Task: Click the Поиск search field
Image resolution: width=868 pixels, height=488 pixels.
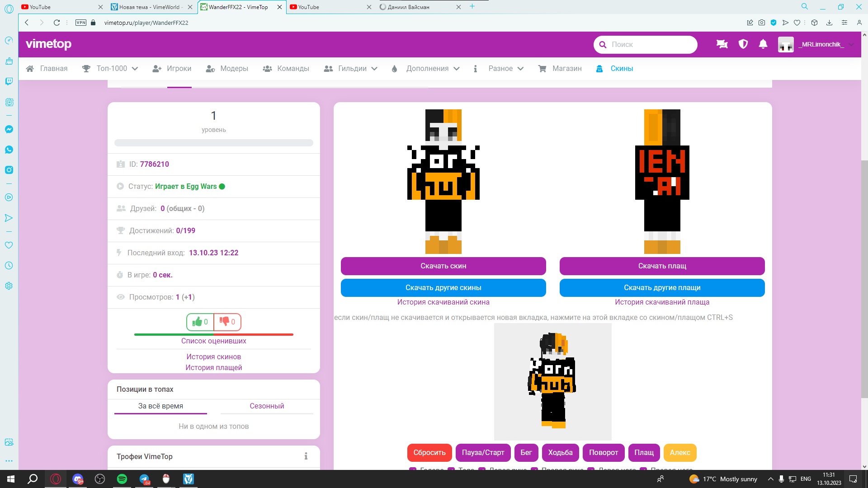Action: coord(651,44)
